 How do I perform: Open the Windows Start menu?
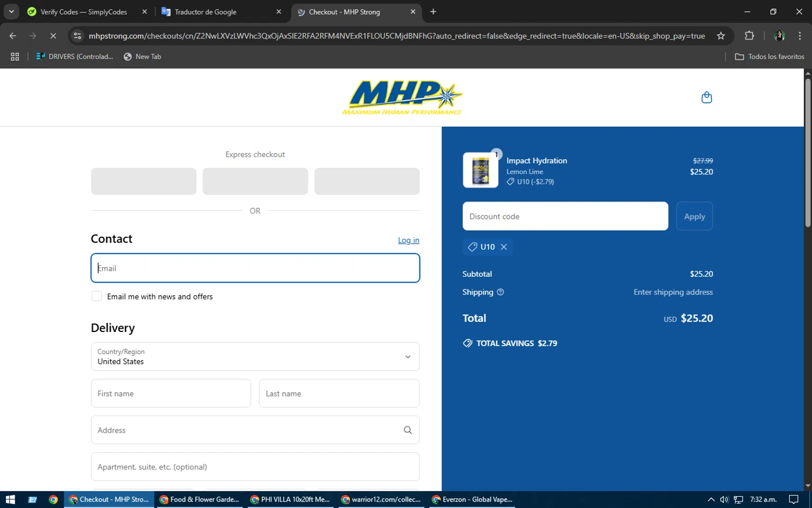10,499
